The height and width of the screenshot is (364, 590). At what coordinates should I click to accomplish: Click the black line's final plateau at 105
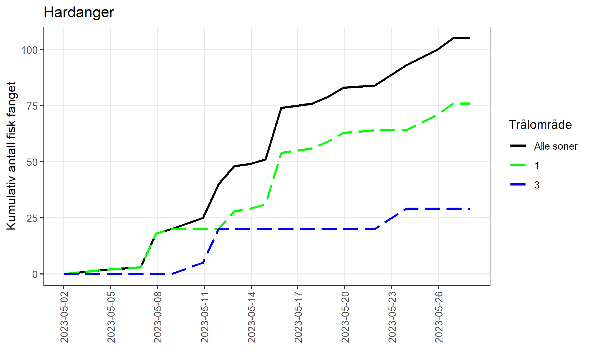461,38
